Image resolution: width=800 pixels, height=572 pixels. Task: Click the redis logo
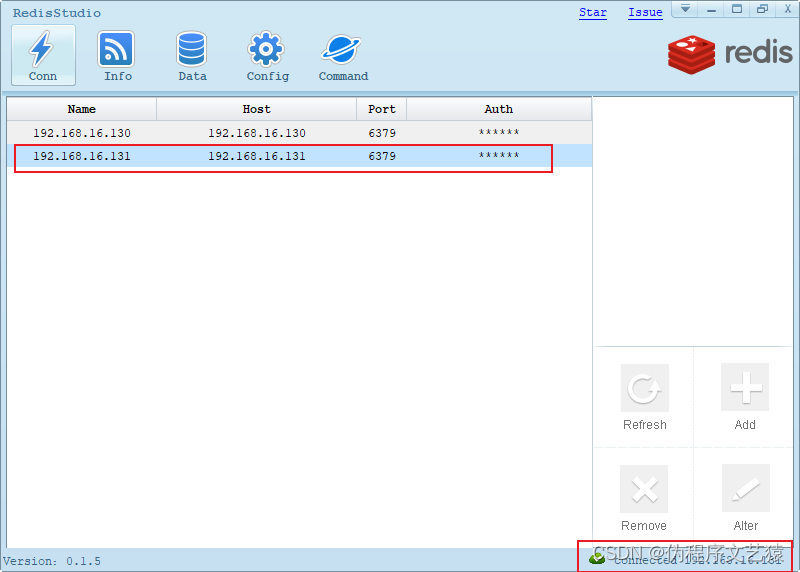tap(730, 54)
